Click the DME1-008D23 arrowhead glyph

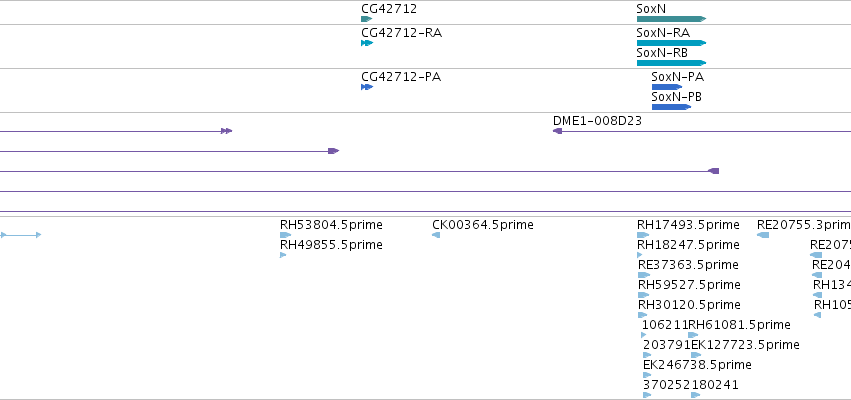557,131
